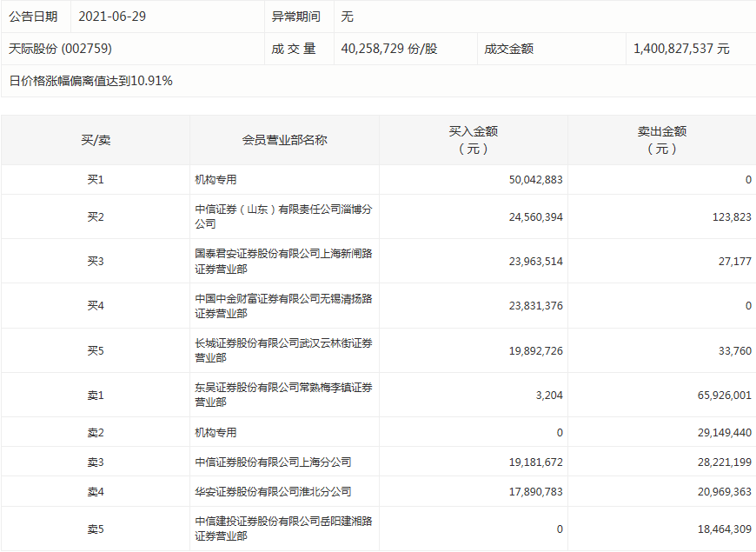756x552 pixels.
Task: Click the 日价格涨幅偏离值达到10.91% note
Action: pos(90,81)
